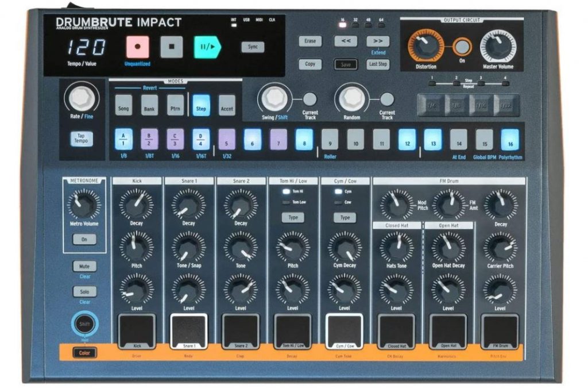The image size is (588, 389).
Task: Click the Swing / Shift knob
Action: tap(275, 98)
